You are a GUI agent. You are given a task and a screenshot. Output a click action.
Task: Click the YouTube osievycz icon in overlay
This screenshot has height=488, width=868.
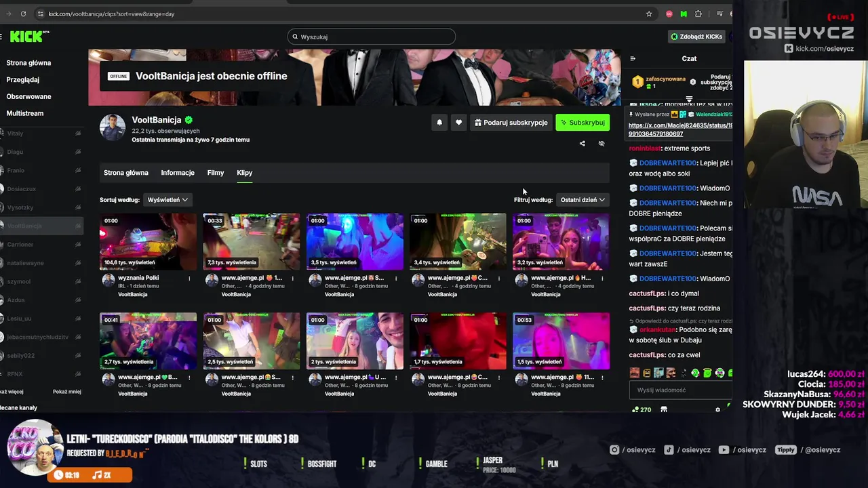724,449
